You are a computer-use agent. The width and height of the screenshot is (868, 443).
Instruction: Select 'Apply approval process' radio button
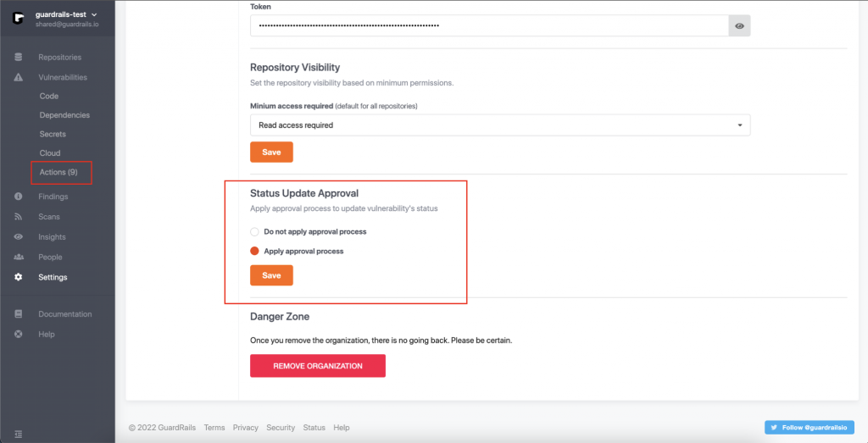[x=254, y=251]
